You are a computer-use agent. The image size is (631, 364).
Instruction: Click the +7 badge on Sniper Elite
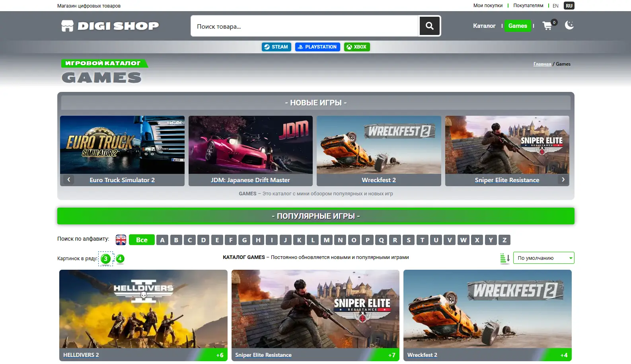[392, 355]
